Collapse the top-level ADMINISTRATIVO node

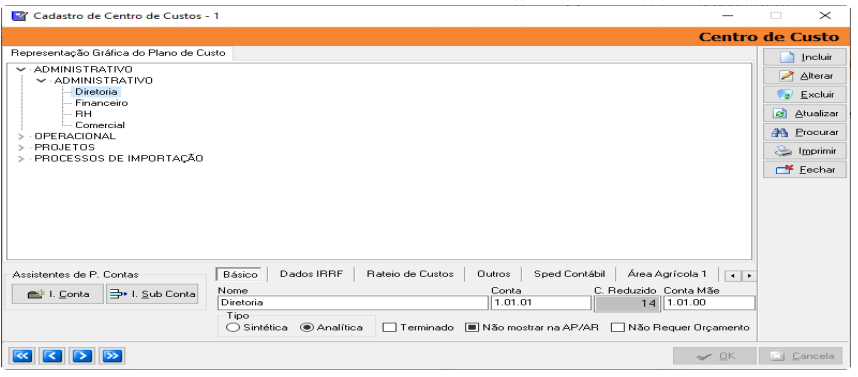[x=21, y=69]
